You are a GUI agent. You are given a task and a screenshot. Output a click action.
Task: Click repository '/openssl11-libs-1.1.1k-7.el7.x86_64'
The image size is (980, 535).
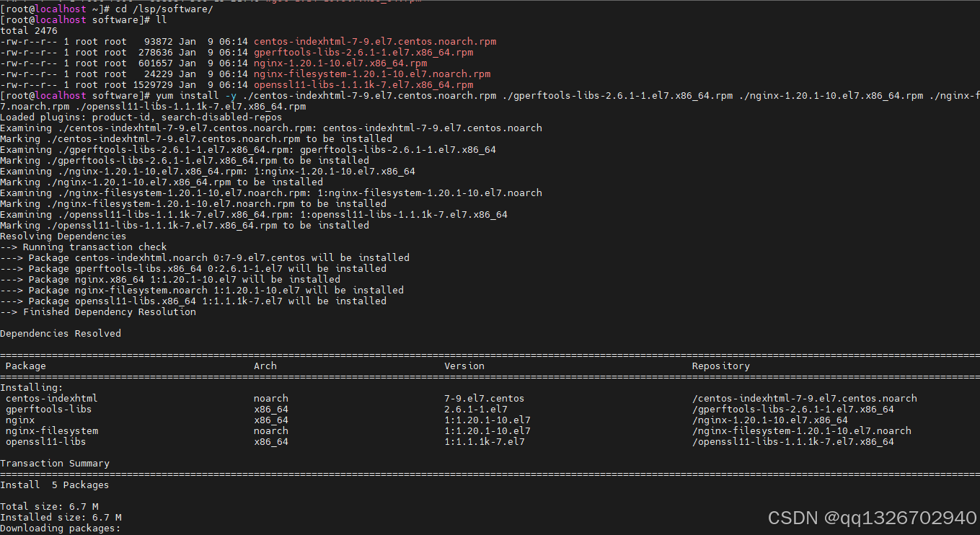pos(793,441)
